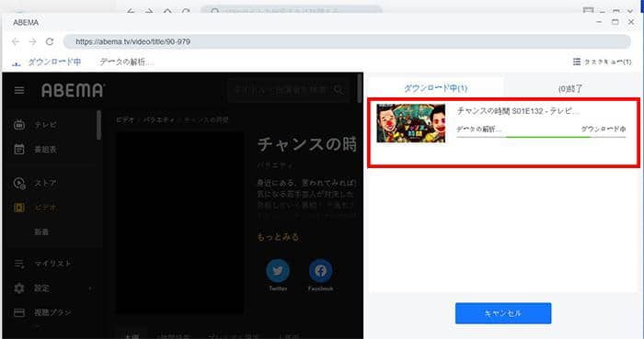This screenshot has width=644, height=339.
Task: Click the green download progress bar
Action: 541,137
